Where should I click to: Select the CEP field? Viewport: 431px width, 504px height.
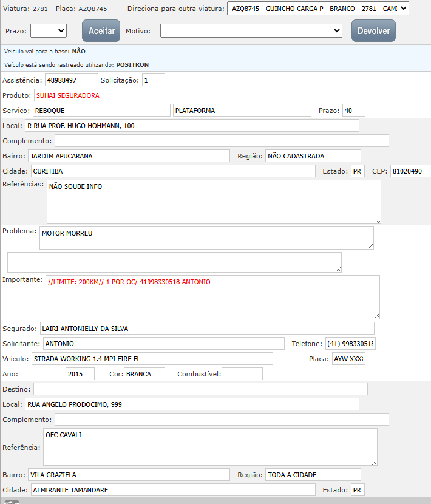pos(410,171)
